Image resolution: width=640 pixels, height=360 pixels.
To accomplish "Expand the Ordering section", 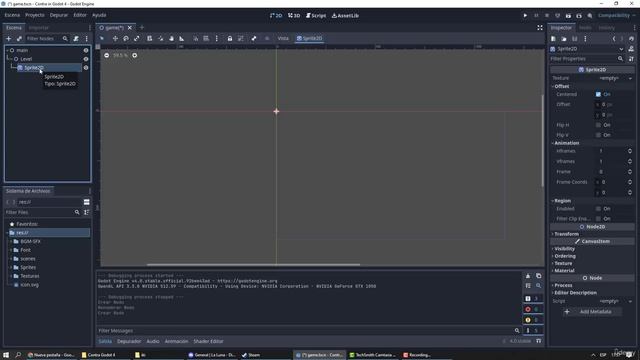I will (x=564, y=256).
